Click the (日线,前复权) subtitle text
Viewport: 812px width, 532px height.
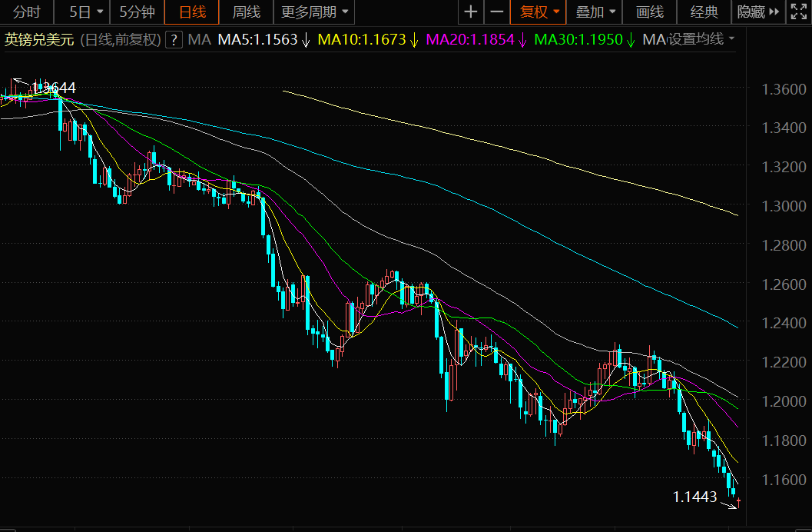click(120, 39)
